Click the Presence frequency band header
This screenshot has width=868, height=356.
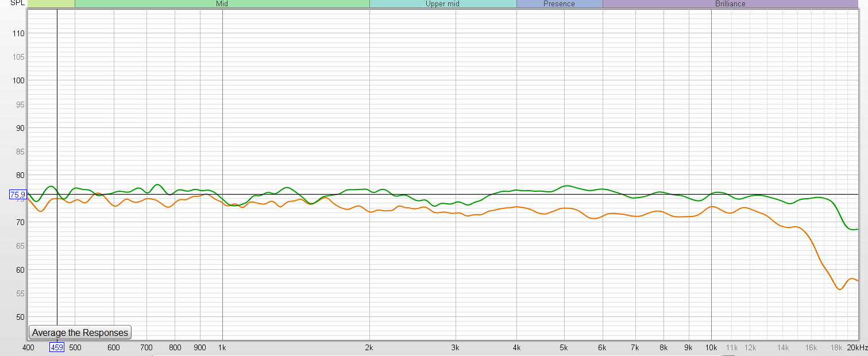pyautogui.click(x=559, y=4)
